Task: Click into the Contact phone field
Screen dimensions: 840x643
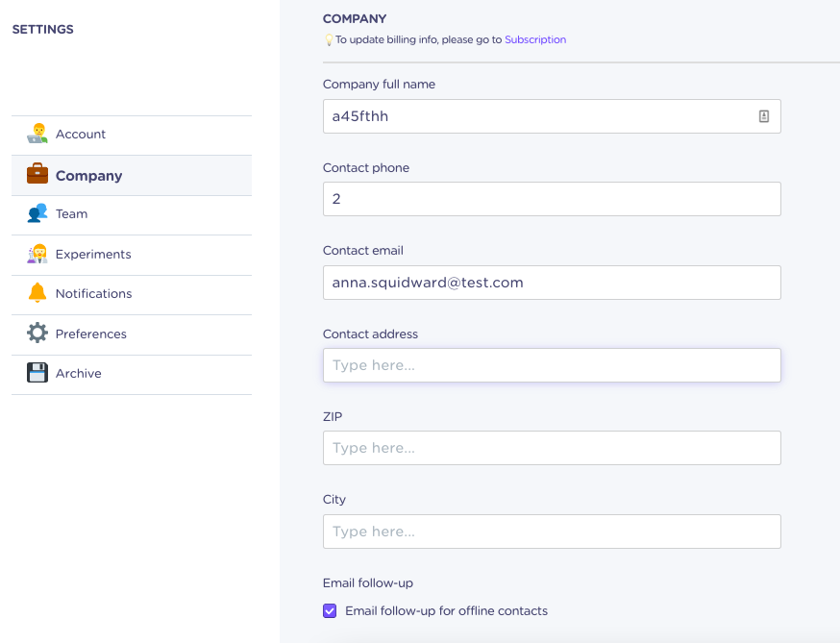Action: (x=552, y=199)
